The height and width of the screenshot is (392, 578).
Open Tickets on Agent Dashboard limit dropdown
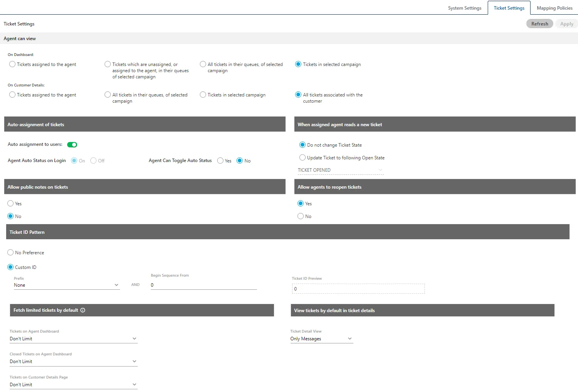[x=73, y=339]
